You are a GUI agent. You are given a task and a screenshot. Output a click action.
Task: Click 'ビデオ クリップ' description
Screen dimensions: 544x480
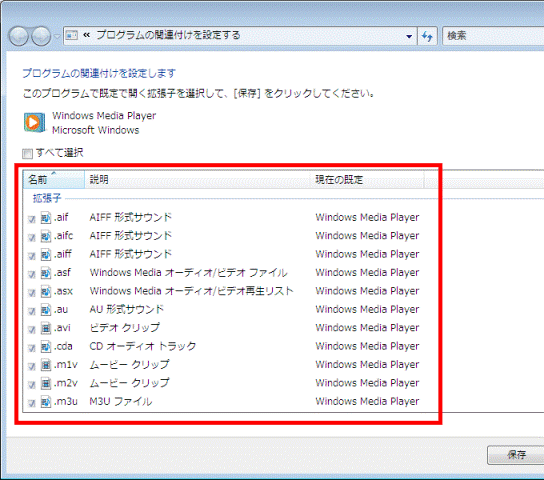tap(125, 328)
